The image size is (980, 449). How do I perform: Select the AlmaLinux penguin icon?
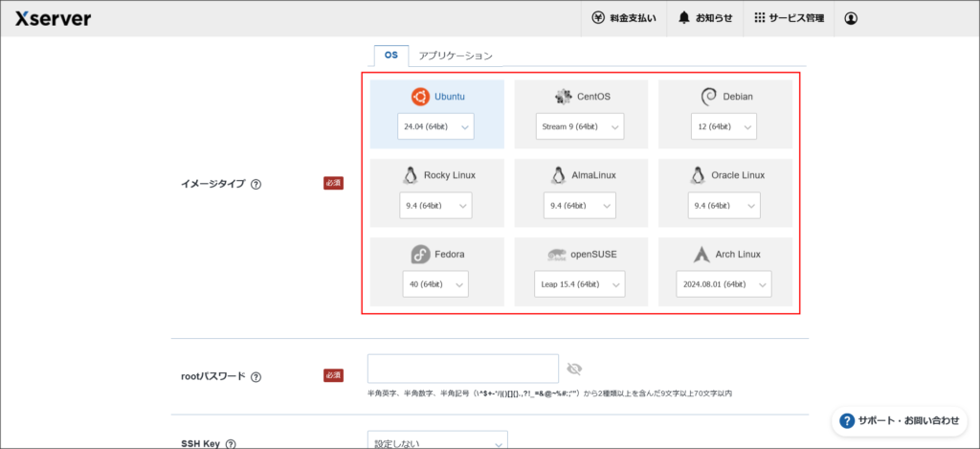coord(558,176)
